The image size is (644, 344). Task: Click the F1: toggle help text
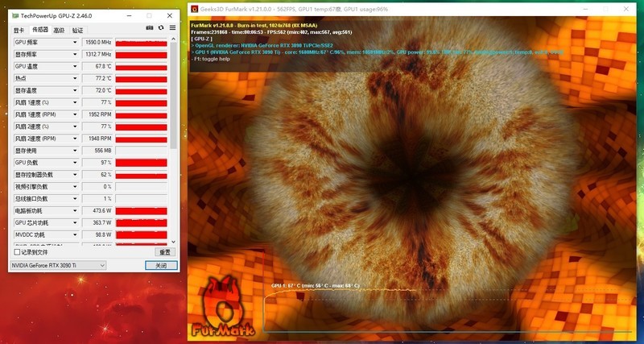[x=210, y=59]
